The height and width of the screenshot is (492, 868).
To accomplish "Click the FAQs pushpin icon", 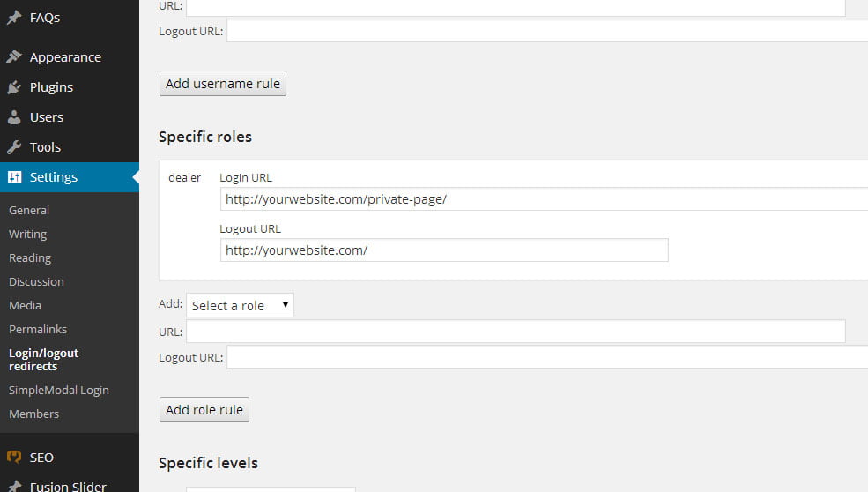I will tap(14, 18).
